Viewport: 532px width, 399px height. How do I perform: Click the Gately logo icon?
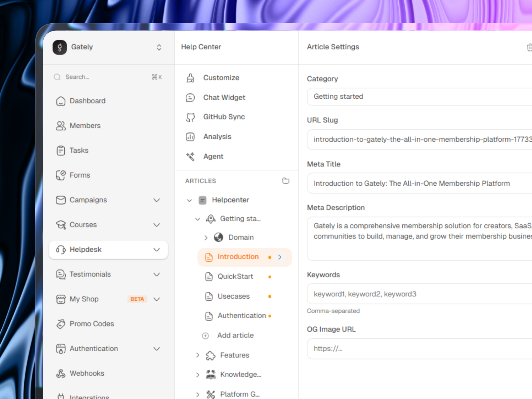pos(60,47)
